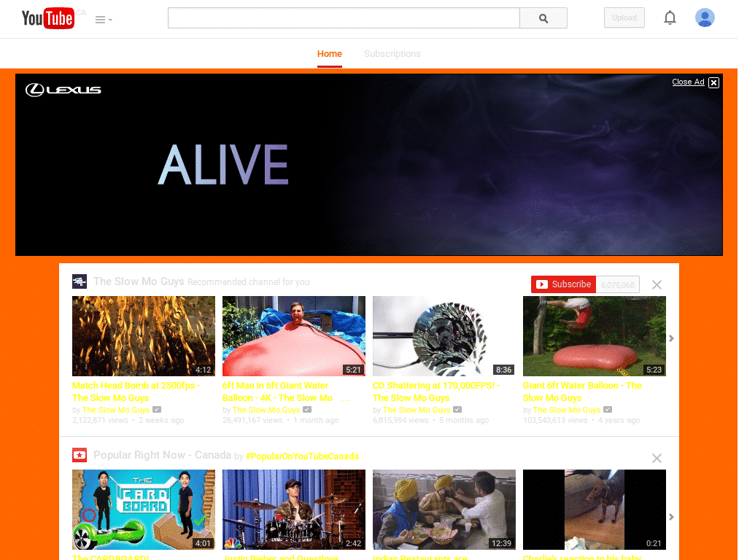
Task: Open Giant 6ft Water Balloon thumbnail
Action: 595,336
